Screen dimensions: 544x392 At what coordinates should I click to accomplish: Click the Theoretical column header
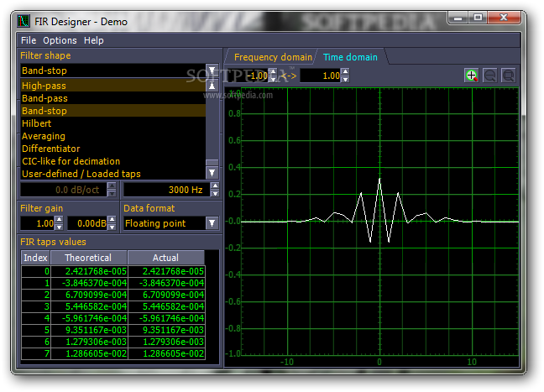click(x=89, y=258)
